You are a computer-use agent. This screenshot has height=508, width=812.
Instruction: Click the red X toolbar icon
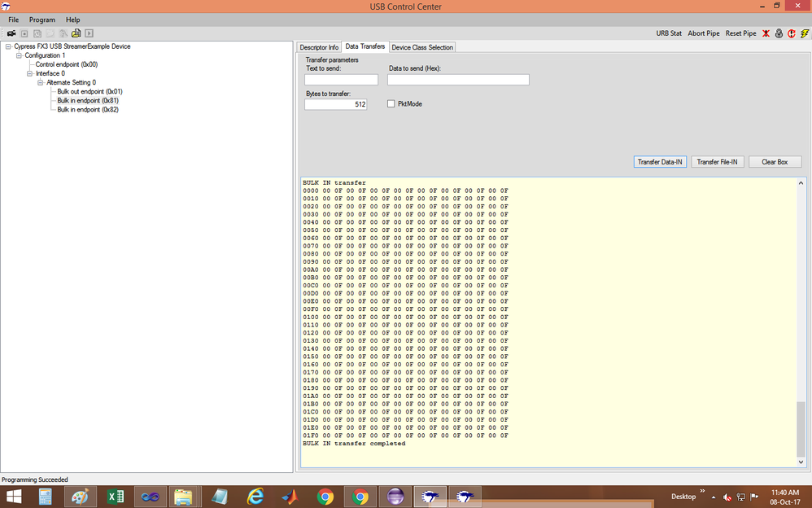766,33
